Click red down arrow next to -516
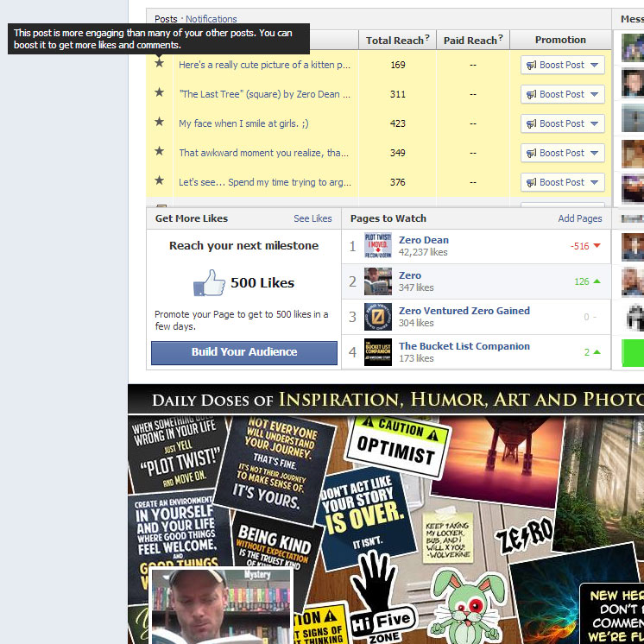The image size is (644, 644). 597,246
